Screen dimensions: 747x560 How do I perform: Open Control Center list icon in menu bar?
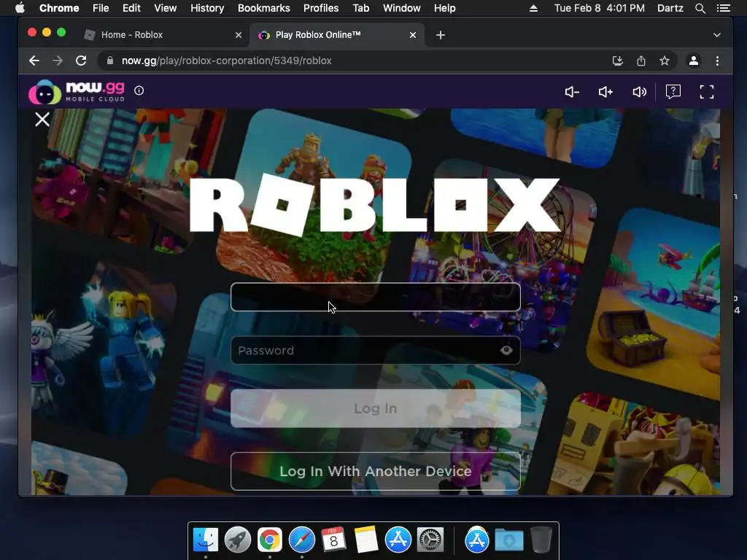pyautogui.click(x=724, y=8)
